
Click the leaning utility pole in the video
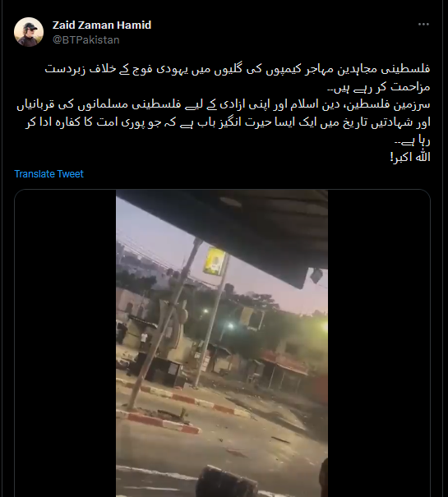tap(167, 322)
